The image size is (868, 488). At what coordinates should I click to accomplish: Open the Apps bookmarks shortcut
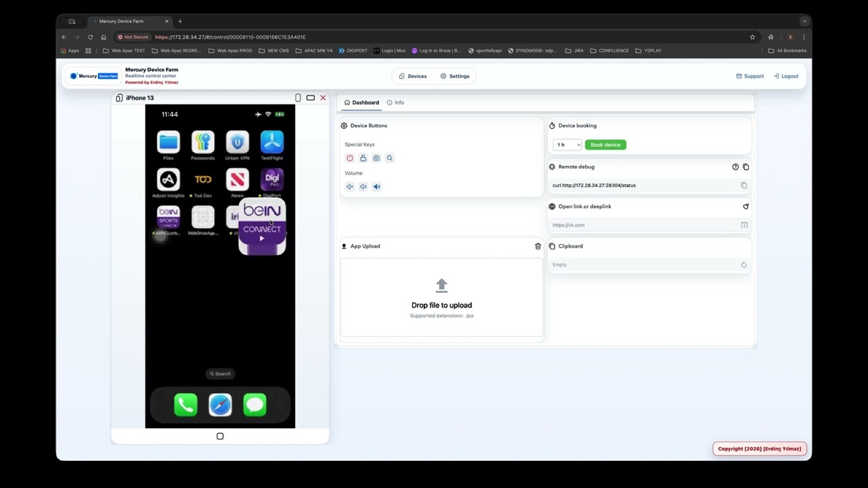[x=70, y=50]
